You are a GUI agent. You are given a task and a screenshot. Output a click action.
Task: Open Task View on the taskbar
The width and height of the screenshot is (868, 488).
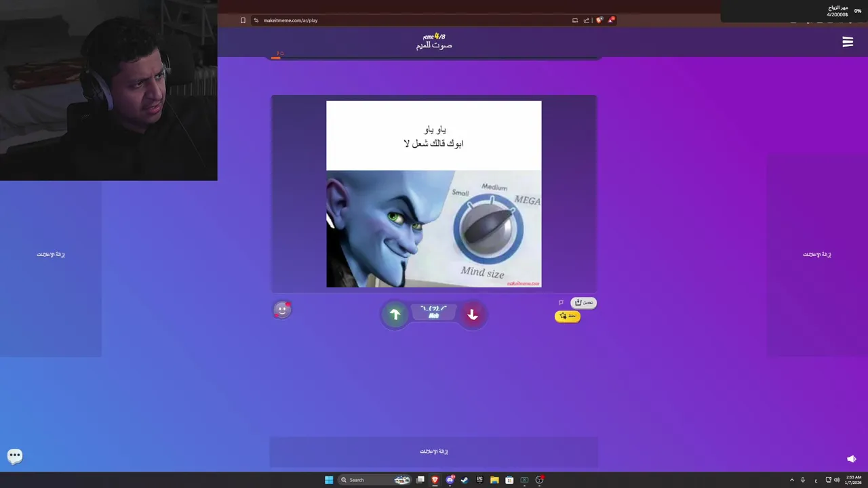click(420, 480)
